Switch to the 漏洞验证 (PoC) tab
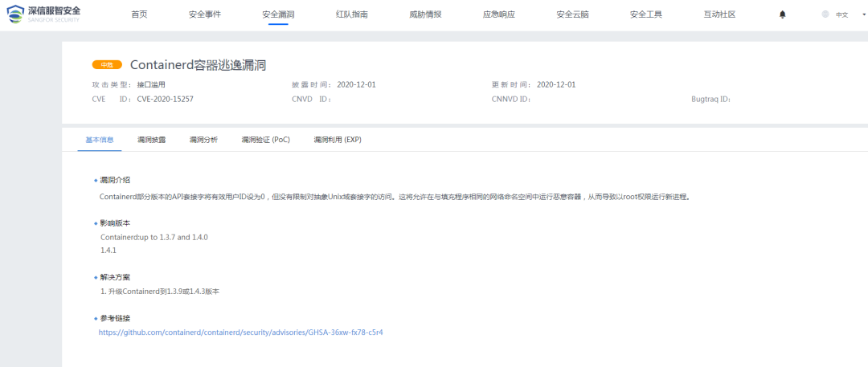The width and height of the screenshot is (868, 367). pyautogui.click(x=266, y=140)
